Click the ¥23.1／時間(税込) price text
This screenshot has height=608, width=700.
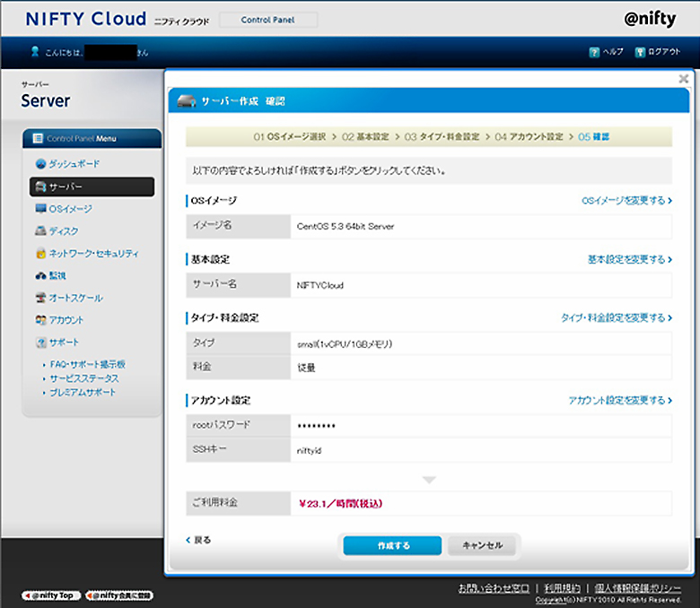coord(341,504)
